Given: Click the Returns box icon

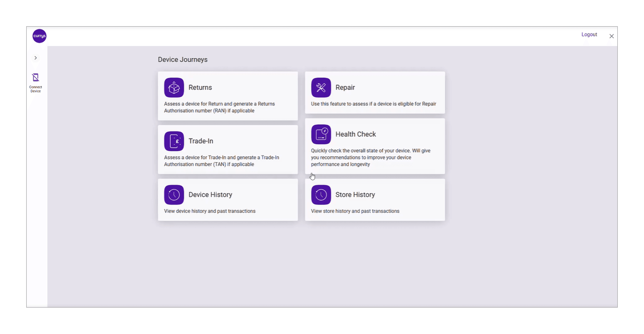Looking at the screenshot, I should [x=174, y=88].
